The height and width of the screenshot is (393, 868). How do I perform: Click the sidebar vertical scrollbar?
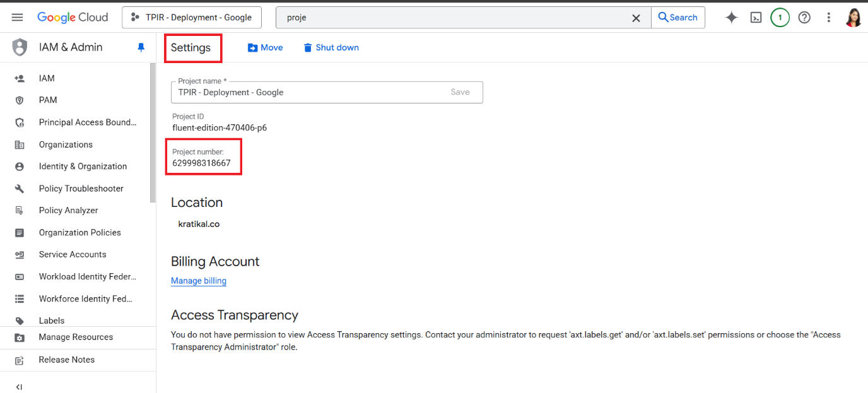point(153,133)
